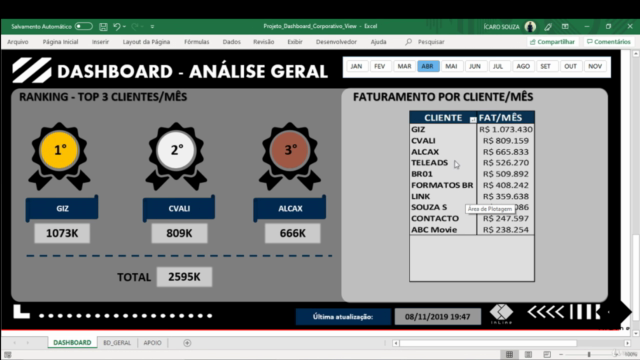Switch to the Fórmulas tab
The width and height of the screenshot is (640, 360).
click(x=196, y=42)
